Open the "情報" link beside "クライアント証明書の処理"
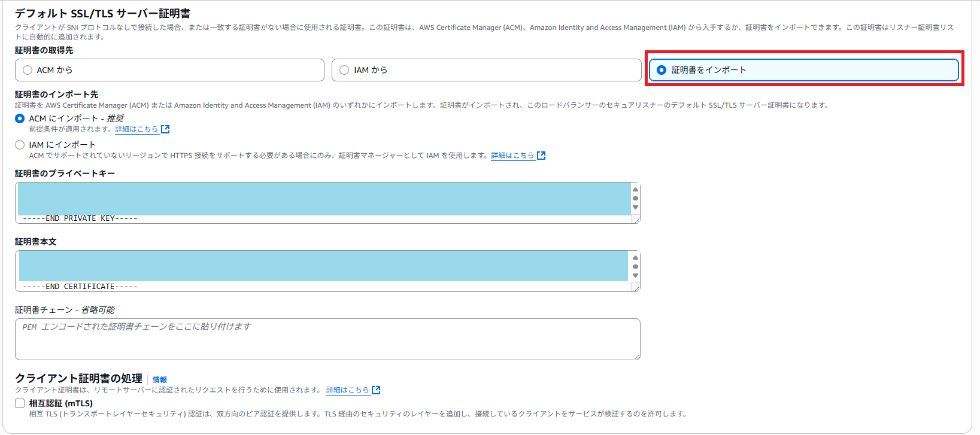 160,379
